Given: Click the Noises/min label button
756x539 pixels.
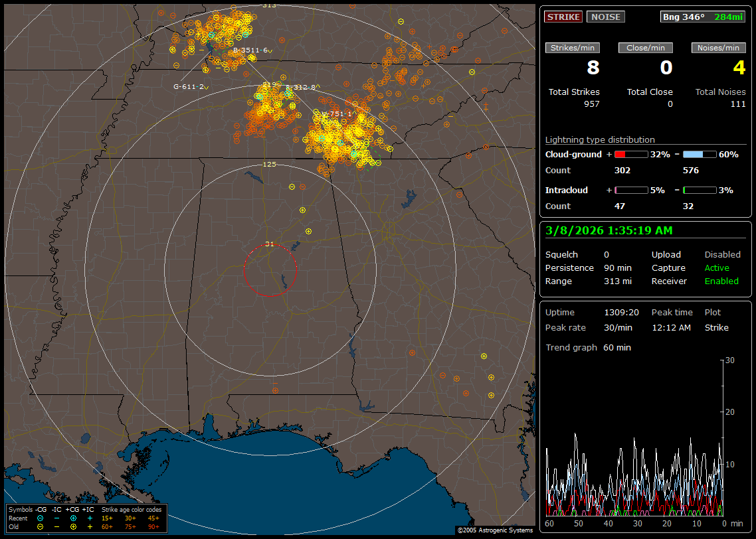Looking at the screenshot, I should pyautogui.click(x=718, y=48).
